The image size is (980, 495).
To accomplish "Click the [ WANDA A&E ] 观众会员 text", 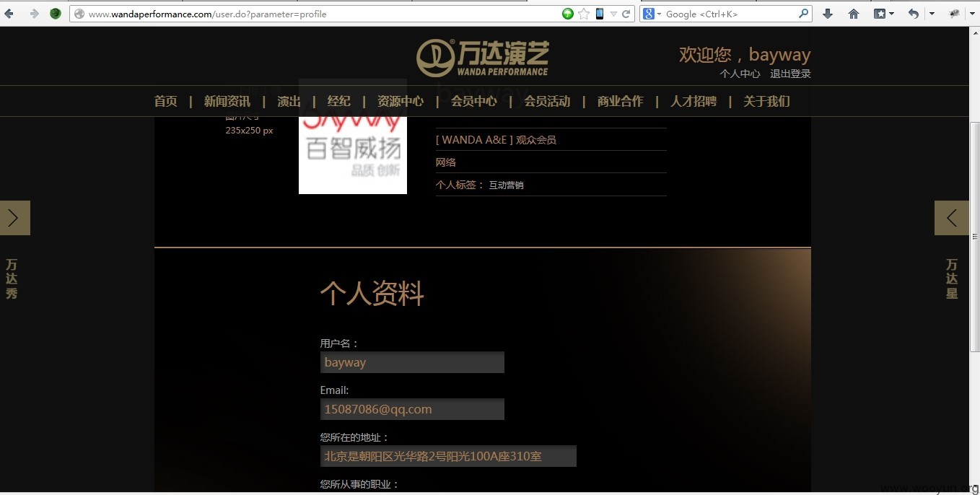I will click(x=496, y=140).
